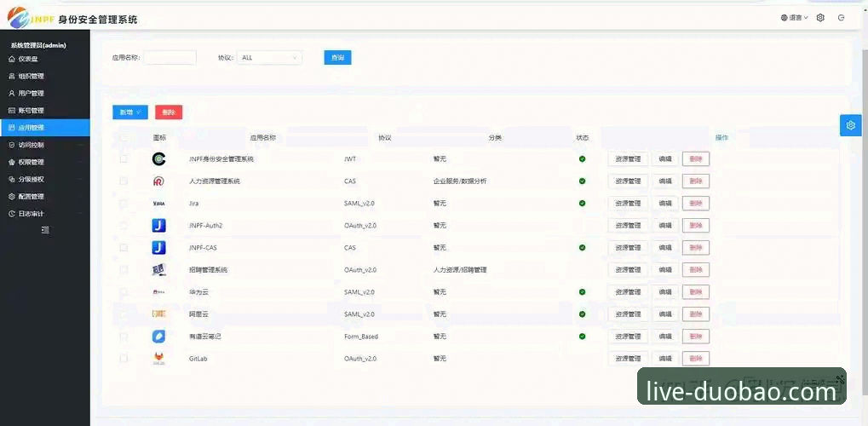
Task: Click the green status icon for 华为云
Action: coord(582,292)
